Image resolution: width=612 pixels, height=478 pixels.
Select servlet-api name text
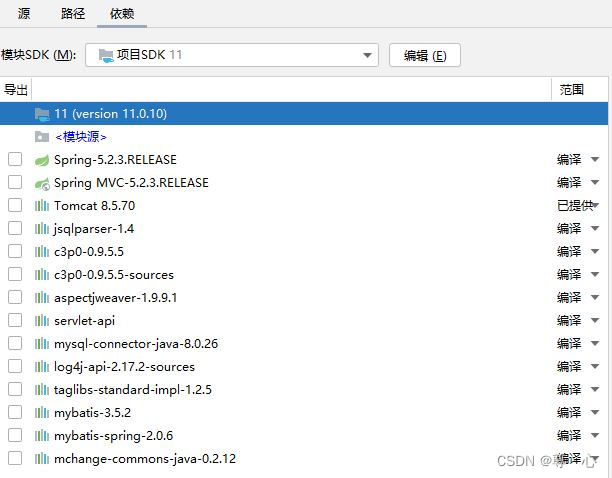tap(84, 321)
